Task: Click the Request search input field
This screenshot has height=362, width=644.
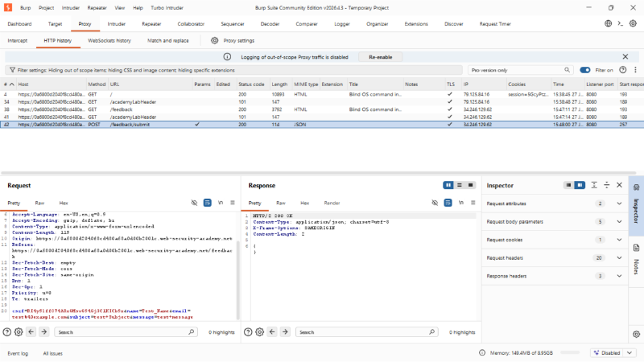Action: (126, 332)
